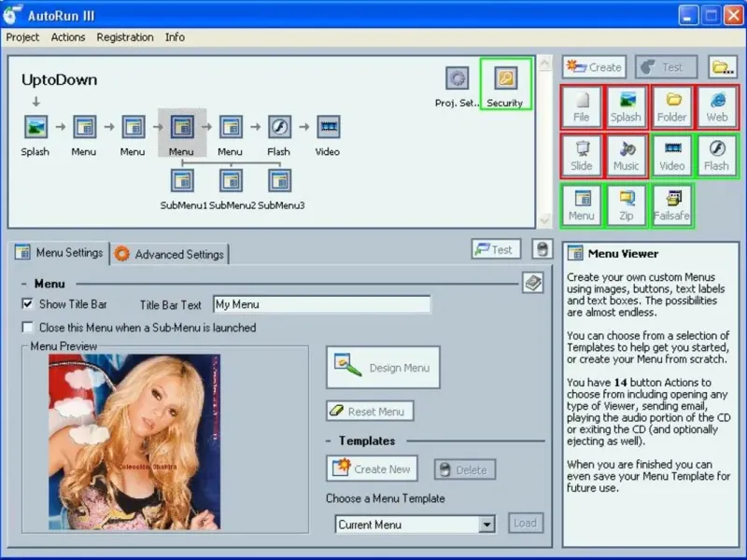Open the Actions menu
The image size is (747, 560).
coord(68,37)
